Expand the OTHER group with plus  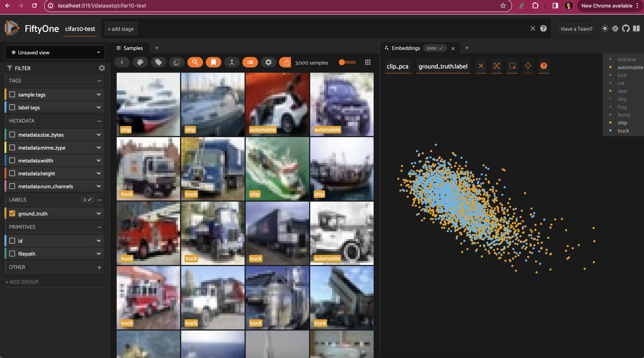tap(99, 267)
